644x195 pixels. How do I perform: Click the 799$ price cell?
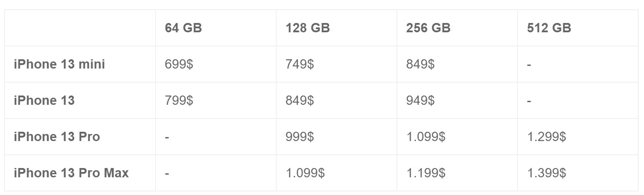point(179,100)
